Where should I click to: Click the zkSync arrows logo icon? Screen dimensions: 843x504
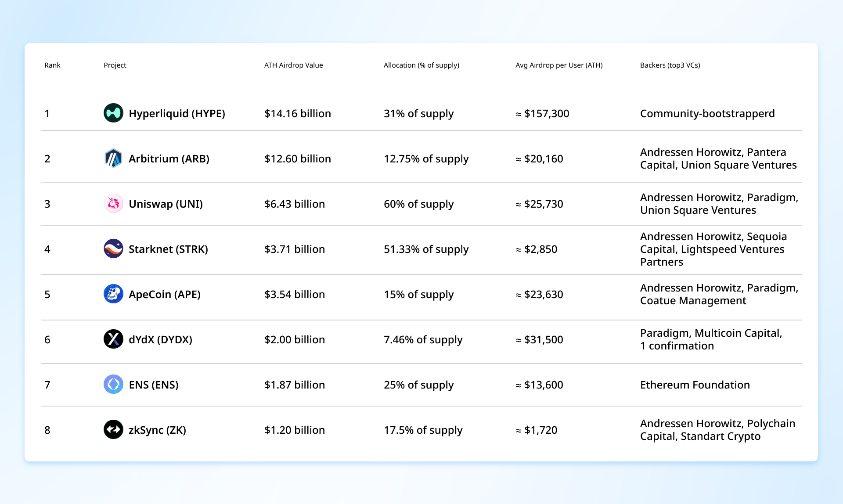pos(113,430)
